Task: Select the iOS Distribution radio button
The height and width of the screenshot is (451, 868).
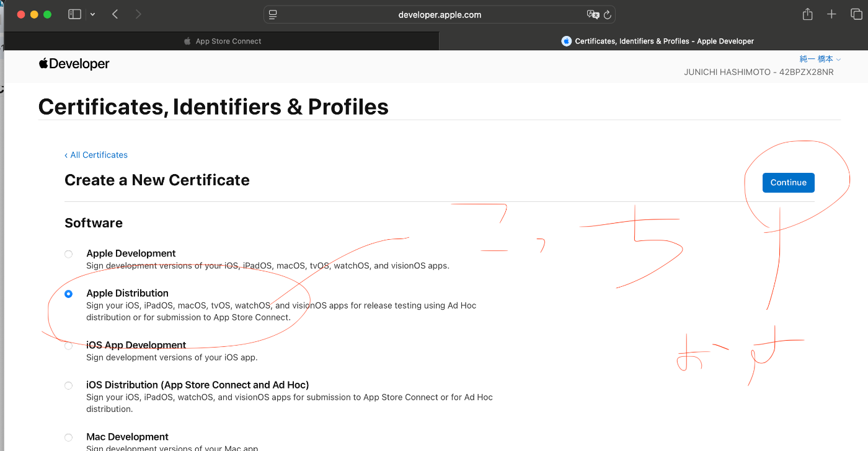Action: tap(68, 385)
